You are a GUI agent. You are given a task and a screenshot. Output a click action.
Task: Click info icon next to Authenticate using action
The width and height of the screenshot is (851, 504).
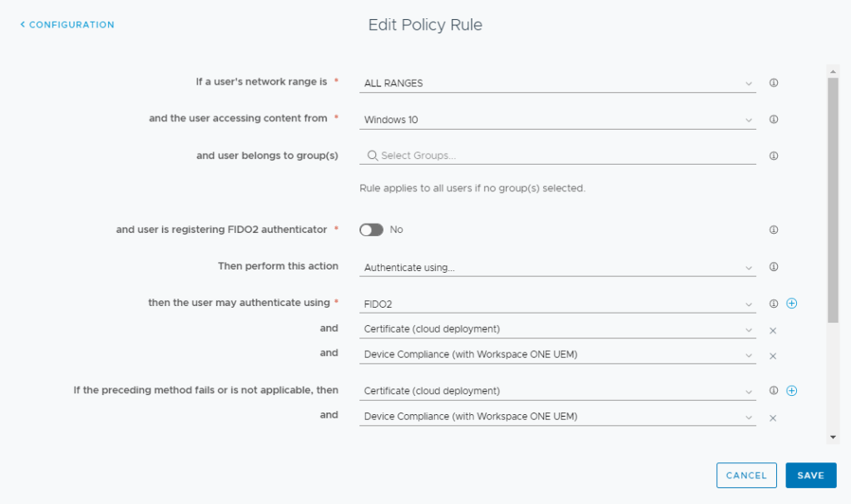[773, 267]
